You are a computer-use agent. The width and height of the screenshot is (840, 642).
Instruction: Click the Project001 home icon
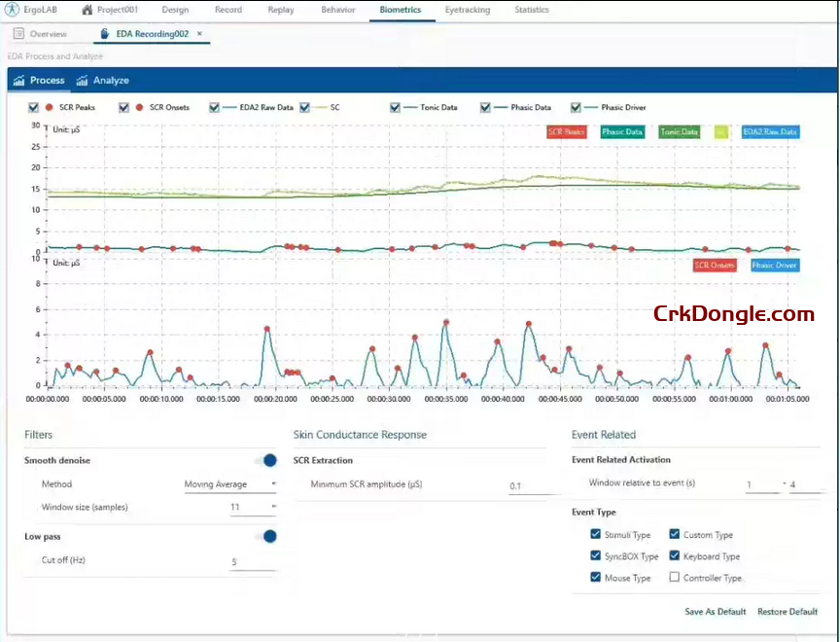point(87,10)
